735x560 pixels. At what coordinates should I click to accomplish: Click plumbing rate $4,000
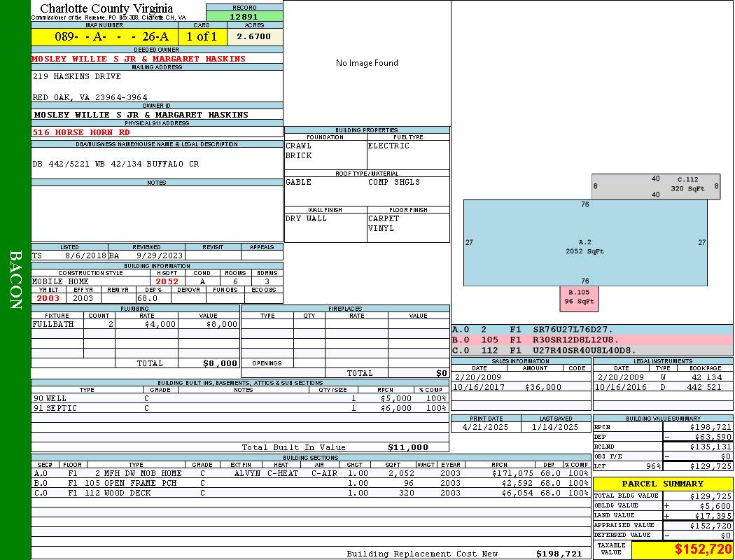(x=160, y=324)
